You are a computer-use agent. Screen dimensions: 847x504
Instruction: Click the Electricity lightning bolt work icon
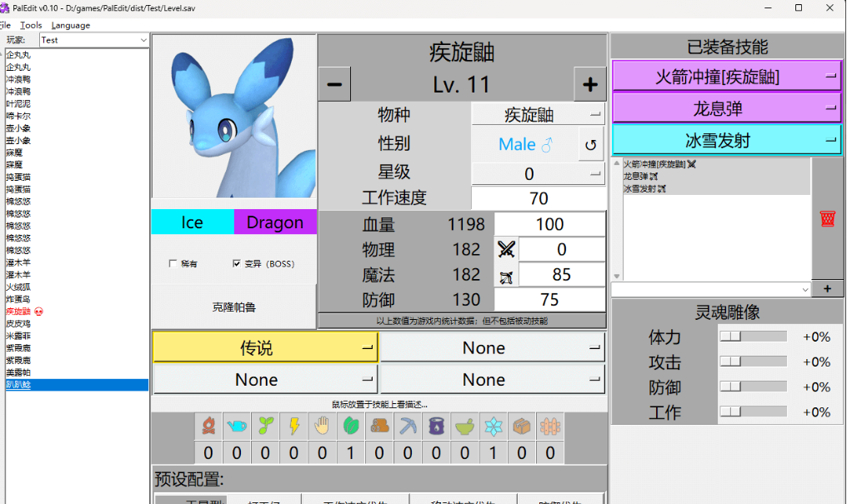[293, 427]
